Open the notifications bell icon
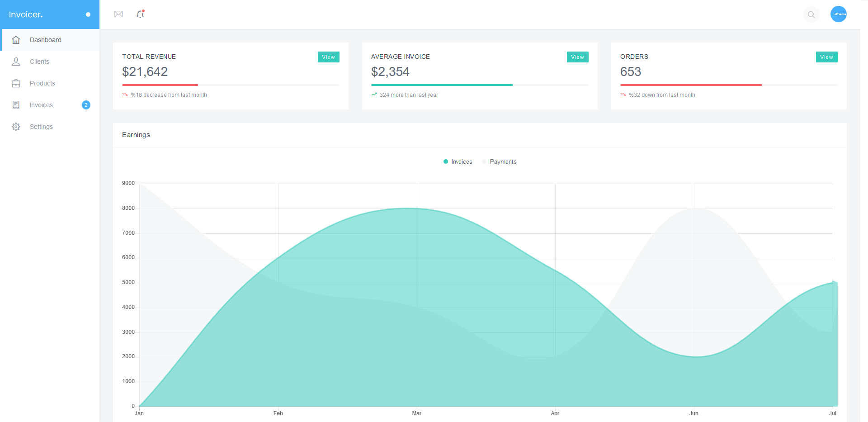The height and width of the screenshot is (422, 868). 140,14
